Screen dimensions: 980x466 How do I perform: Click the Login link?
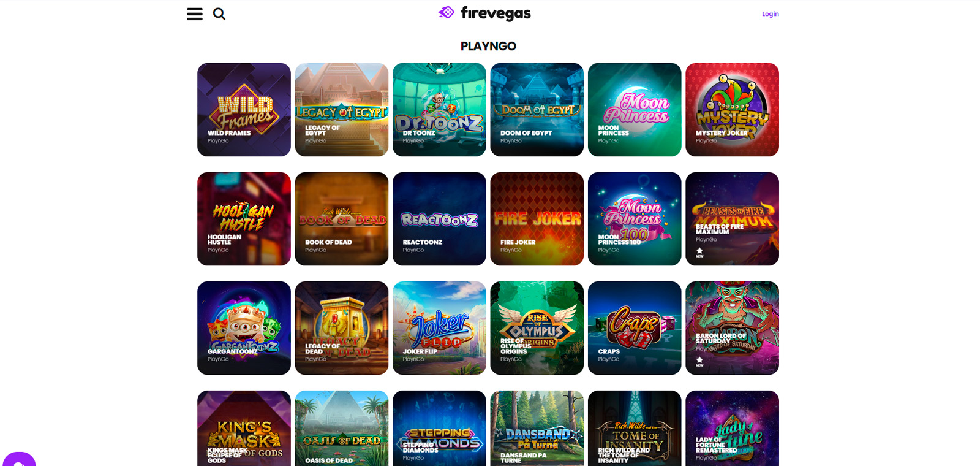[770, 14]
